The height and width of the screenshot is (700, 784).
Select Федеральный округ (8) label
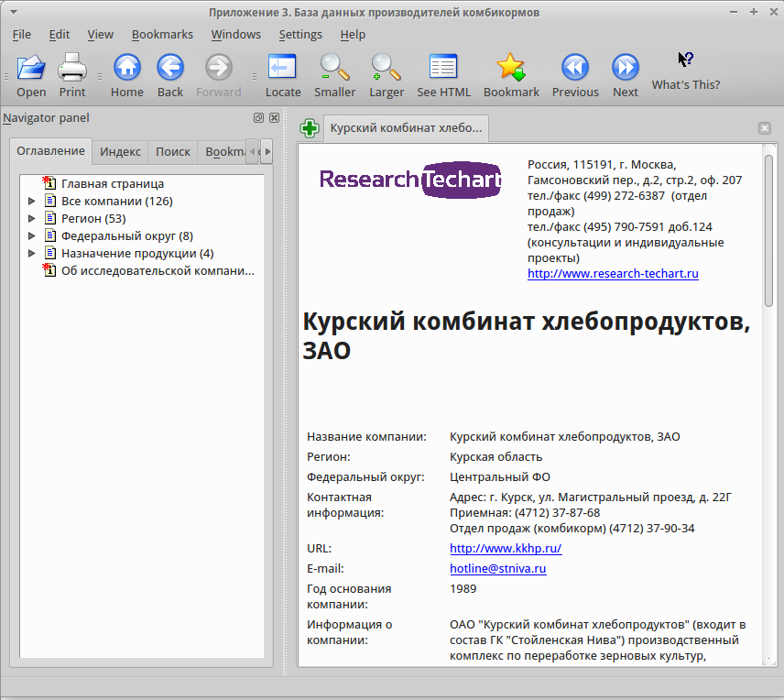click(x=127, y=236)
